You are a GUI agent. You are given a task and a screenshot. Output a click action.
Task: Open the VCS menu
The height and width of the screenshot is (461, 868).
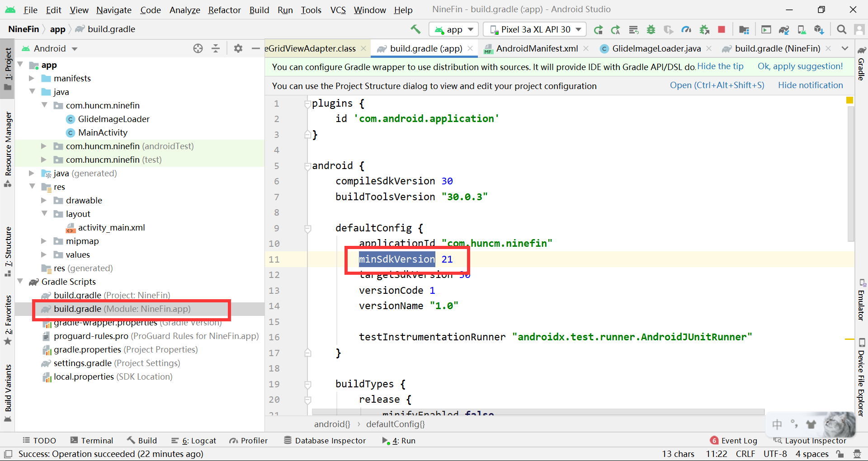[338, 10]
